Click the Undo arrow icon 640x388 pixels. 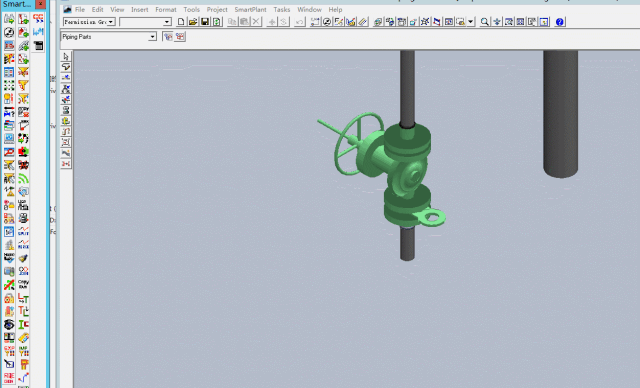(x=299, y=22)
